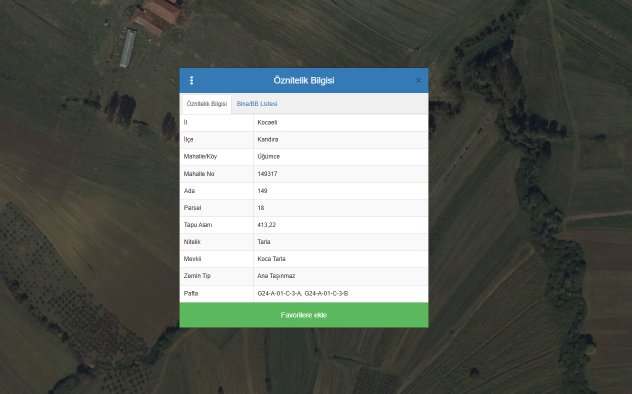The height and width of the screenshot is (394, 632).
Task: Click the red-roofed building on the map
Action: tap(155, 16)
